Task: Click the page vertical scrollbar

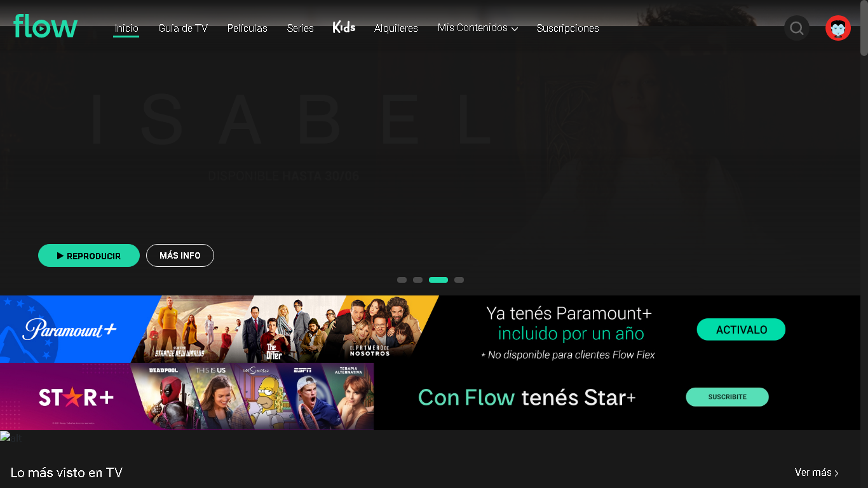Action: [864, 244]
